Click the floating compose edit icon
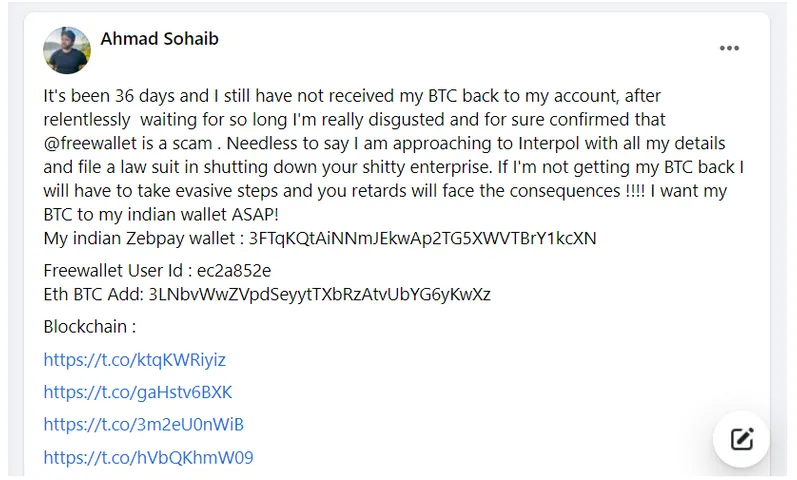Screen dimensions: 797x480 (x=741, y=439)
